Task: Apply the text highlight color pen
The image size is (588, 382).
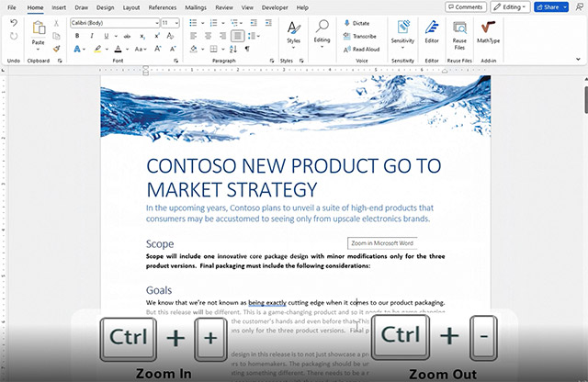Action: point(97,49)
